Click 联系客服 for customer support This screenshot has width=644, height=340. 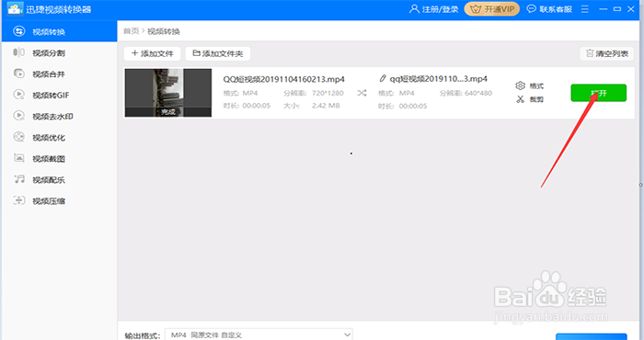[x=556, y=9]
